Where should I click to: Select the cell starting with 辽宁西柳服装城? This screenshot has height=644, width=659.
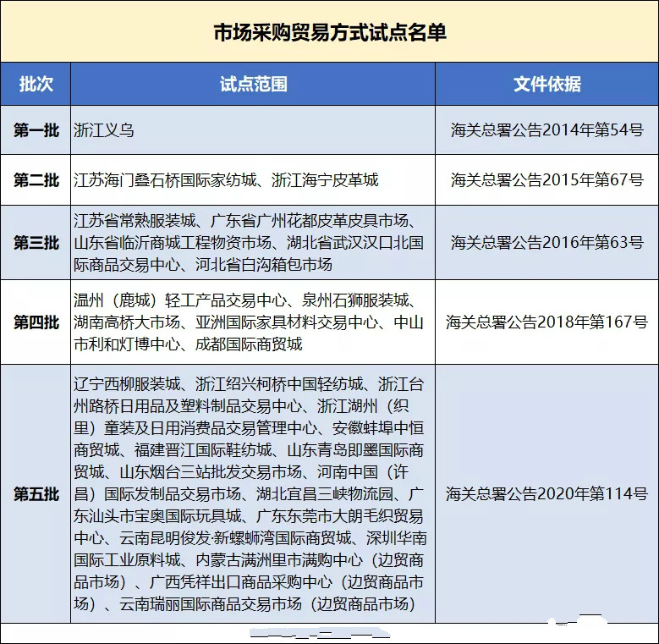point(252,493)
